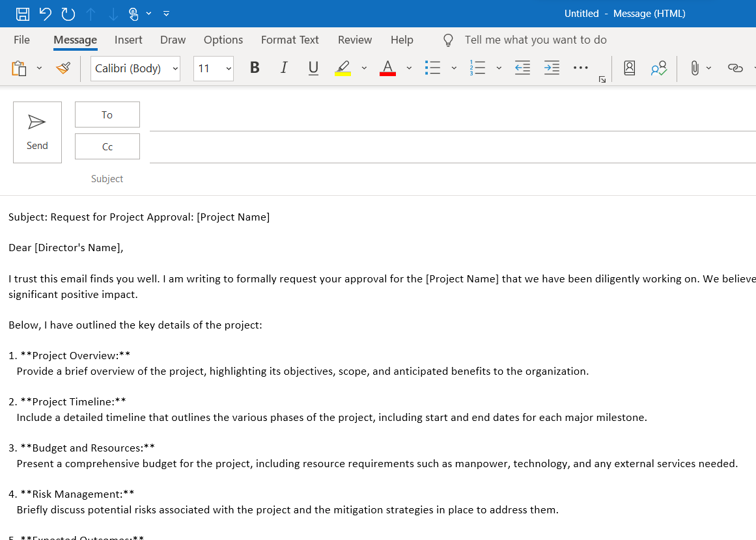Apply yellow text highlight color
The height and width of the screenshot is (540, 756).
coord(343,68)
